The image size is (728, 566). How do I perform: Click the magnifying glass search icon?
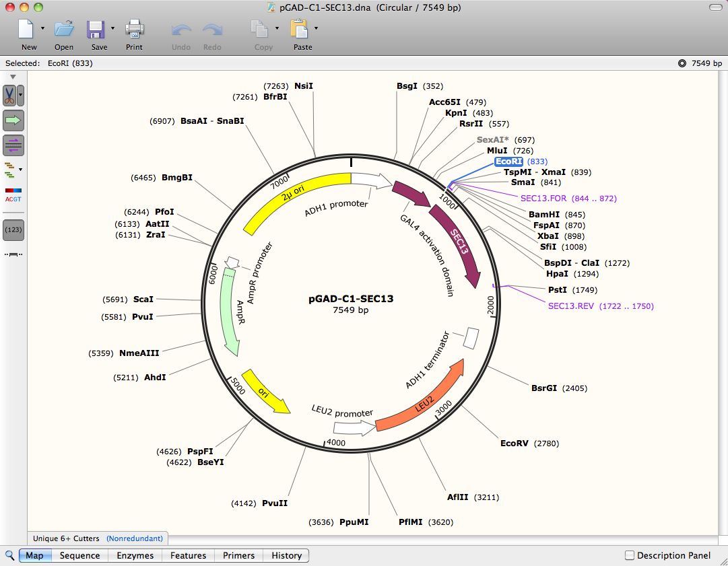tap(9, 555)
